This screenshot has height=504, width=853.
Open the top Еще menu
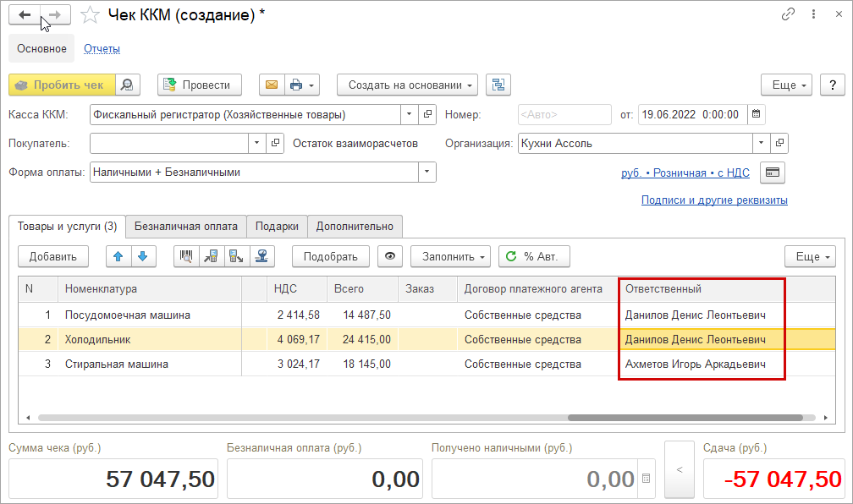tap(786, 85)
